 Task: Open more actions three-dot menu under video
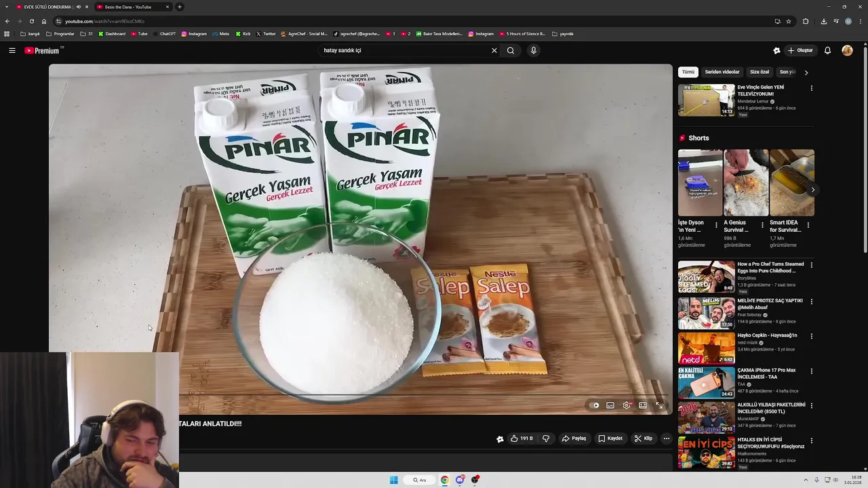click(x=666, y=439)
